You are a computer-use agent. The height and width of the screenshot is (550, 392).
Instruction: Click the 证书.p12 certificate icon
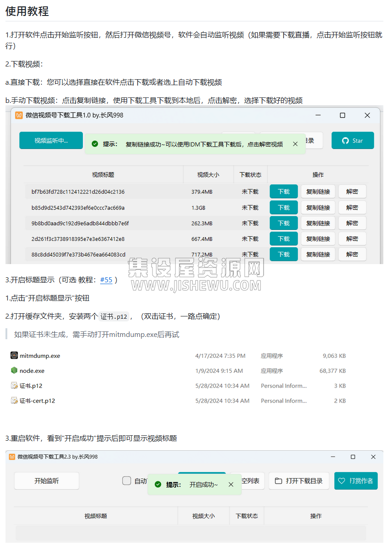pos(14,386)
